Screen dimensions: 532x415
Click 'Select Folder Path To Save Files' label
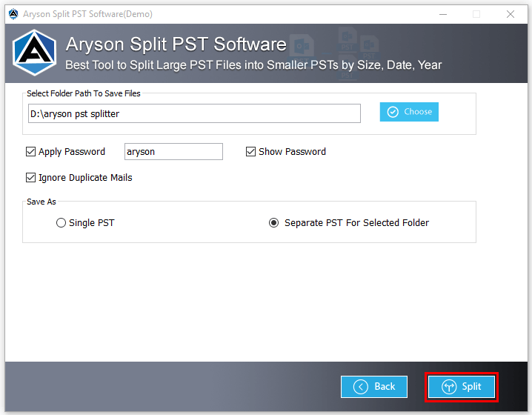pyautogui.click(x=84, y=93)
